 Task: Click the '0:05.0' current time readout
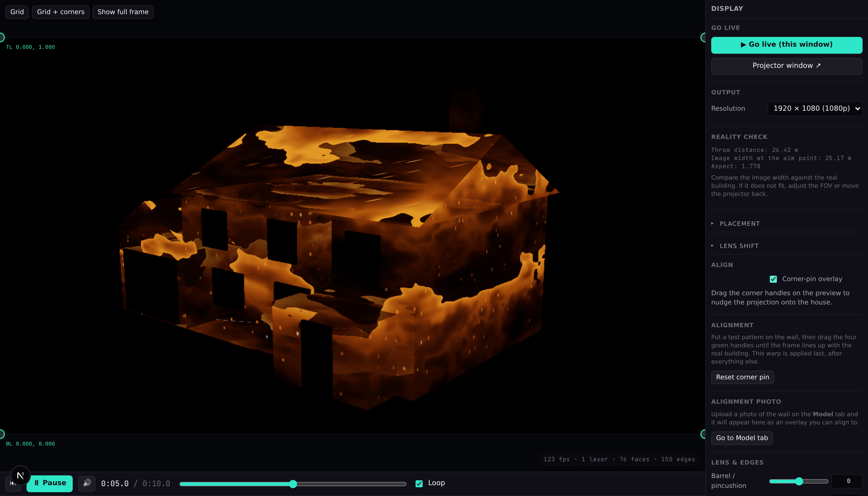point(115,484)
